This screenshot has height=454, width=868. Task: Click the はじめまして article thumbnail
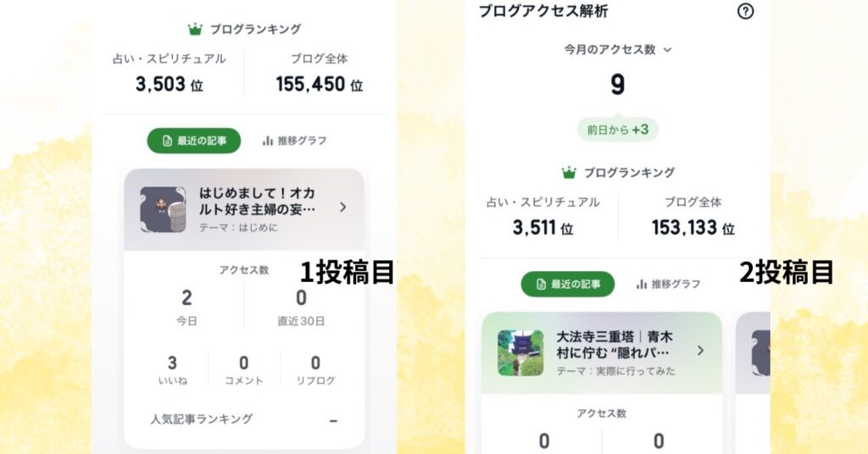coord(163,209)
